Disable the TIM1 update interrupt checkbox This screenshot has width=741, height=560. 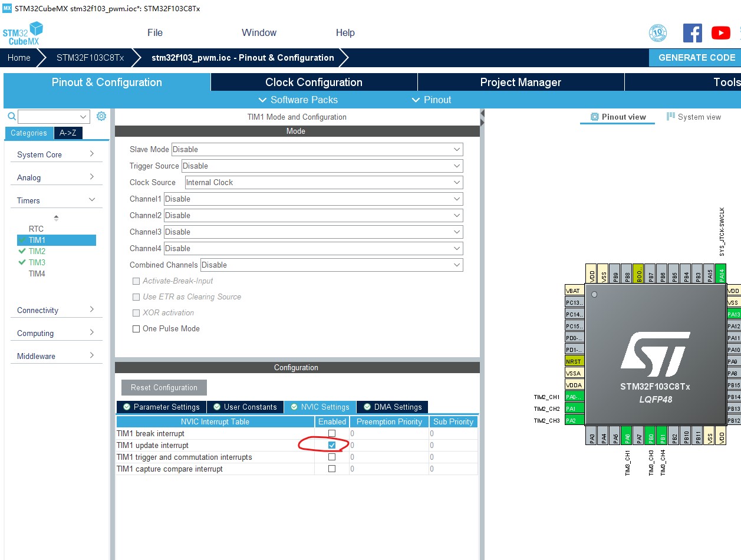332,445
